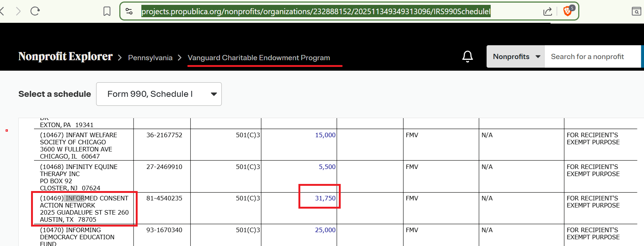
Task: Click the share icon in address bar
Action: 548,12
